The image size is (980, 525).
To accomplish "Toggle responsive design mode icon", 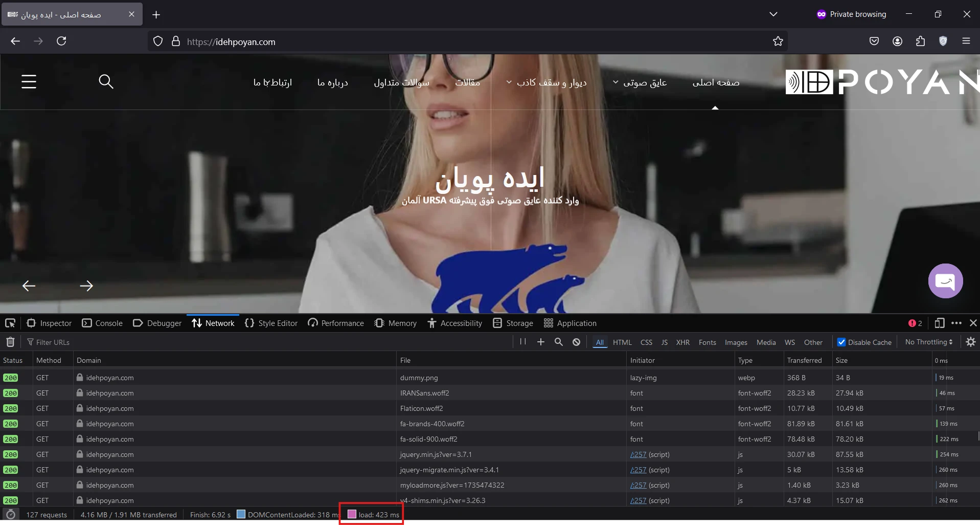I will click(x=939, y=323).
